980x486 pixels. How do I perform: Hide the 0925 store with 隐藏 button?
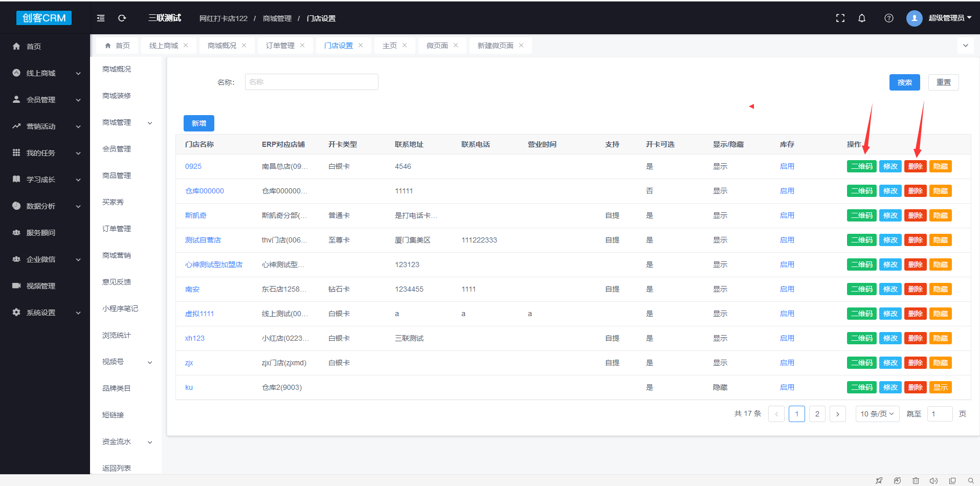point(940,166)
